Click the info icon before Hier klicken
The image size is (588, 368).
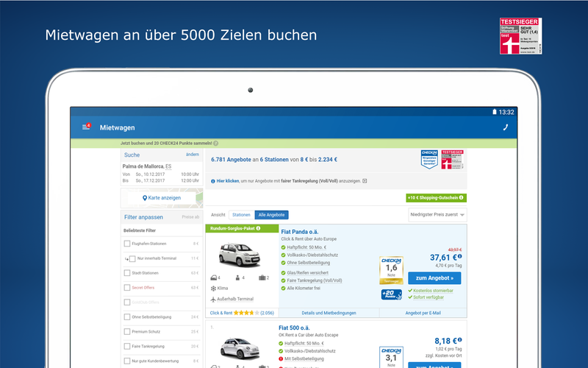(213, 181)
